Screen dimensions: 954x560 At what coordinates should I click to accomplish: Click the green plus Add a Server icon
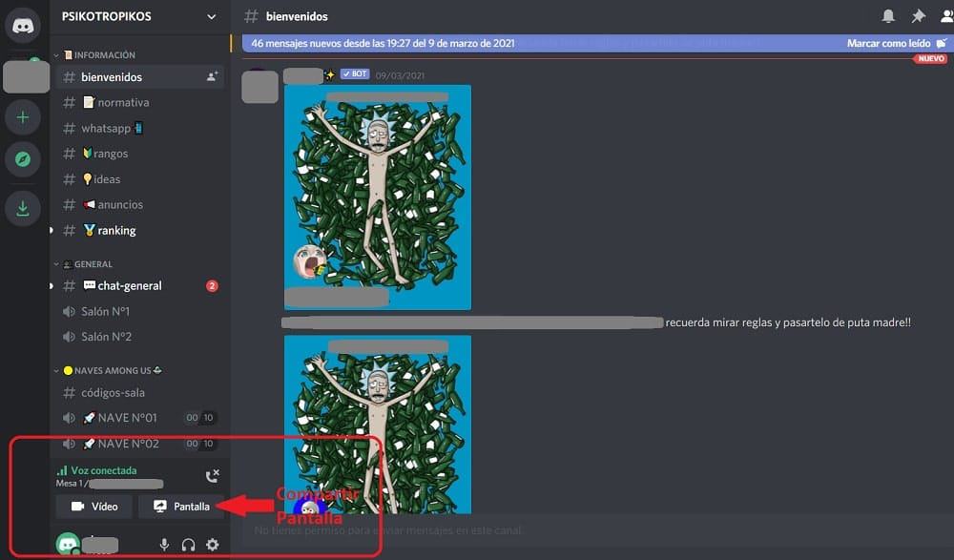pyautogui.click(x=23, y=117)
